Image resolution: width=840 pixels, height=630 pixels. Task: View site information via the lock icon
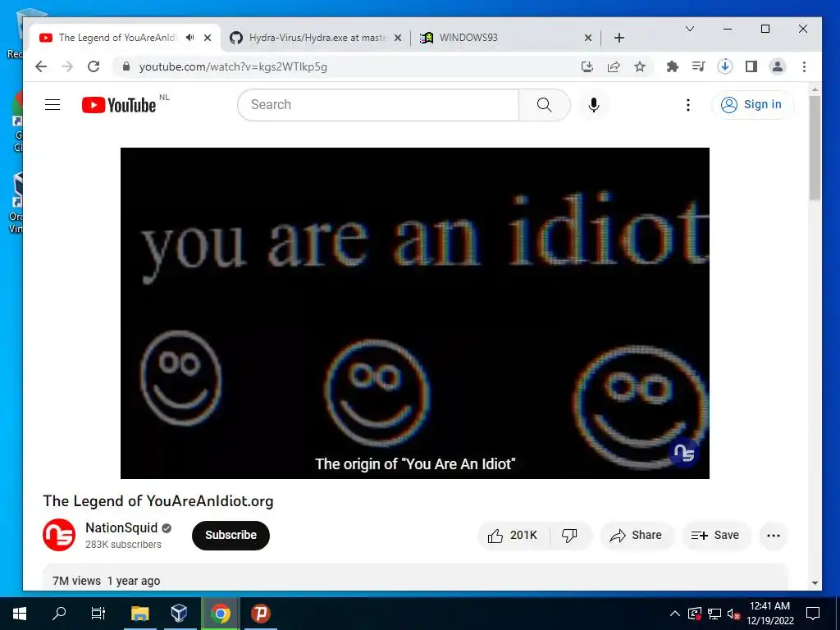point(126,66)
